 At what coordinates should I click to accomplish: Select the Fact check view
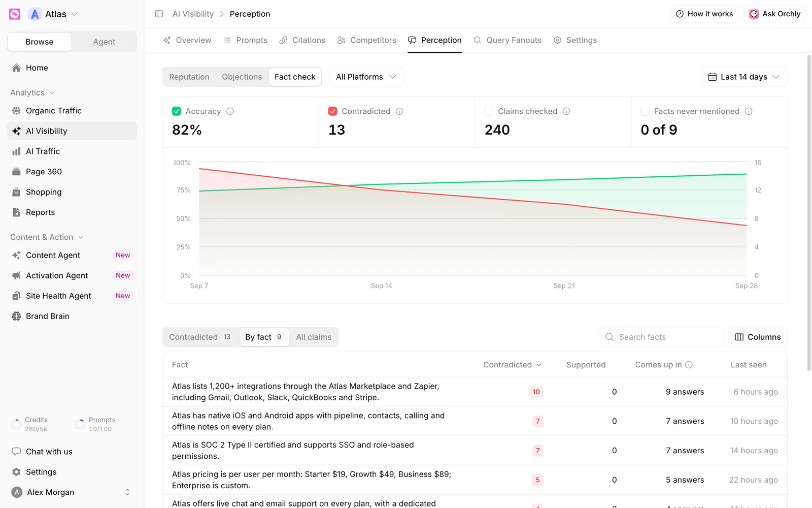coord(295,77)
